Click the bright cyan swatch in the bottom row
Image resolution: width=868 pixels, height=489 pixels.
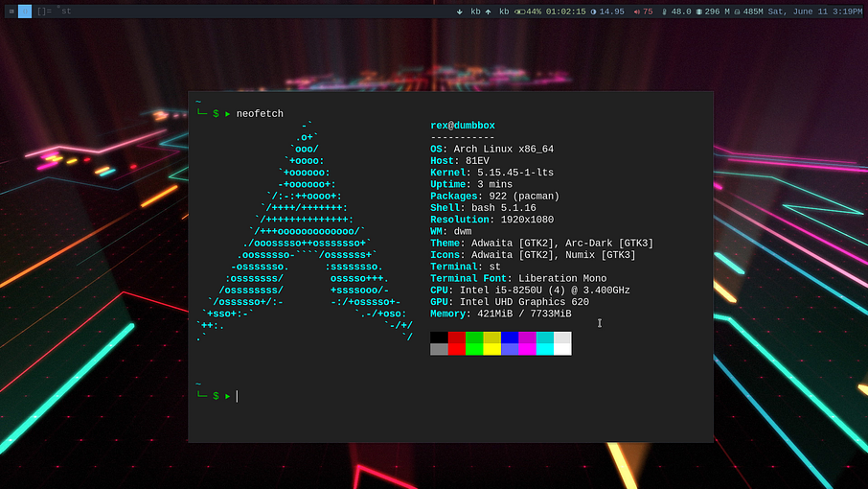[545, 349]
